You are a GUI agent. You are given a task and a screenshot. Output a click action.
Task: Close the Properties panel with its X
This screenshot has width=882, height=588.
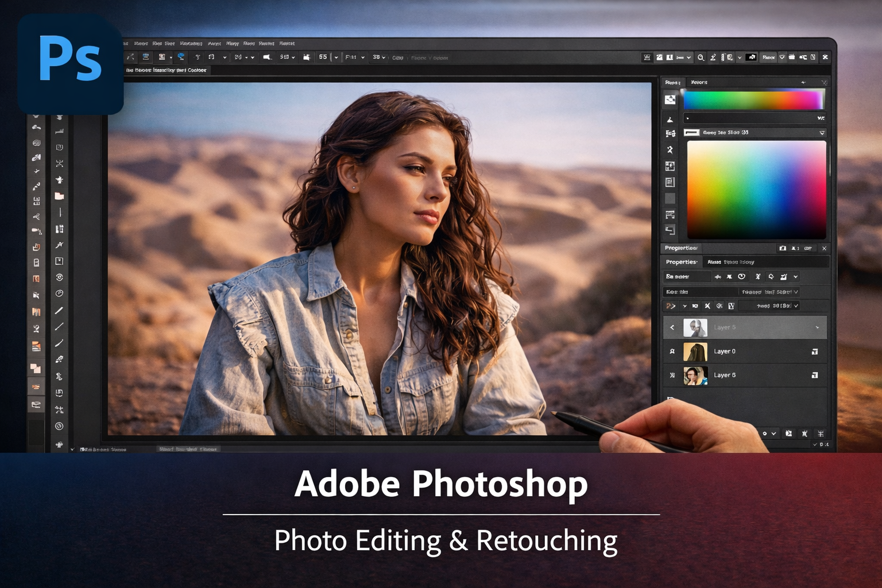click(x=824, y=248)
